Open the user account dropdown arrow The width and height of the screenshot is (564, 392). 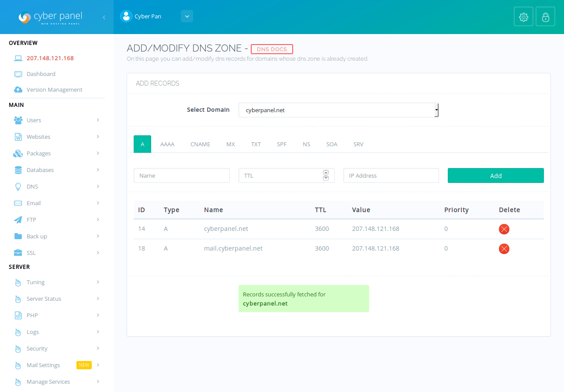click(x=187, y=16)
